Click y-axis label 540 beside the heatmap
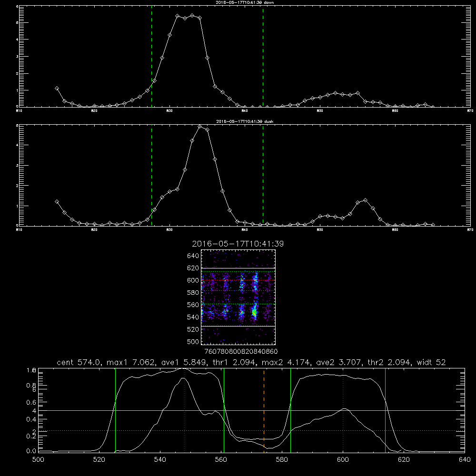This screenshot has width=476, height=476. point(193,317)
